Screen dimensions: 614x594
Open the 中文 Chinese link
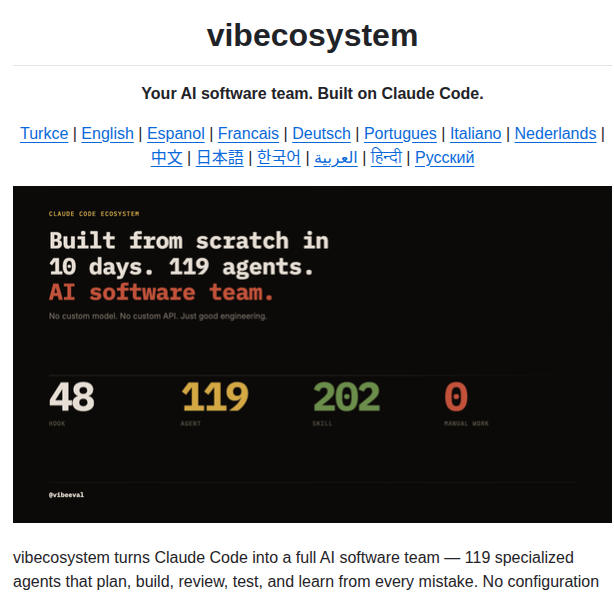[x=166, y=158]
